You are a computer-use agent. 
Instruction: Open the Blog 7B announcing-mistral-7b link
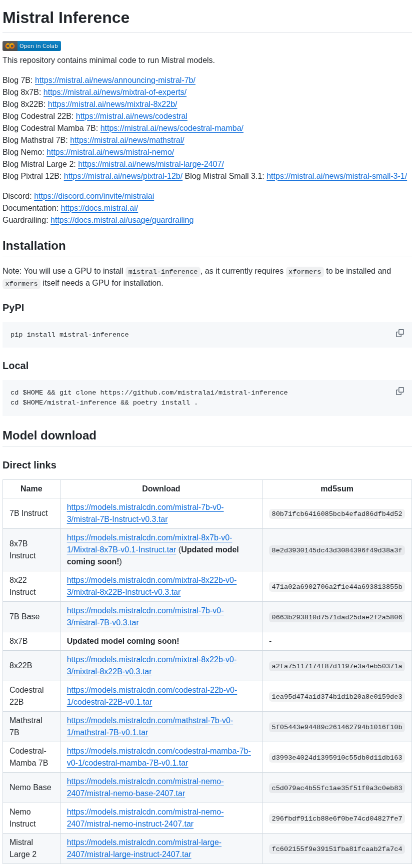pyautogui.click(x=115, y=80)
